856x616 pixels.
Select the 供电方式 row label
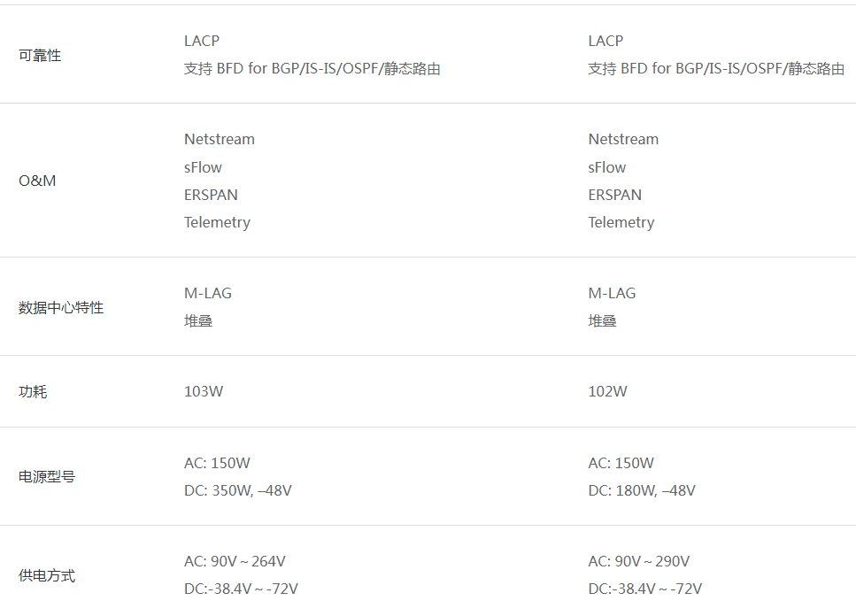[x=47, y=575]
